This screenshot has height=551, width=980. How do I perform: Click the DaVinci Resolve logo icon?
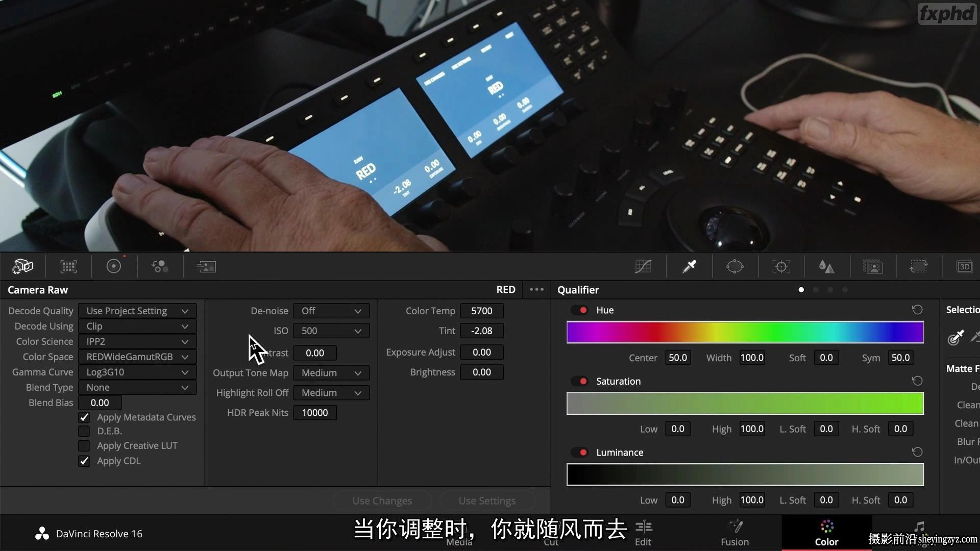[x=42, y=534]
